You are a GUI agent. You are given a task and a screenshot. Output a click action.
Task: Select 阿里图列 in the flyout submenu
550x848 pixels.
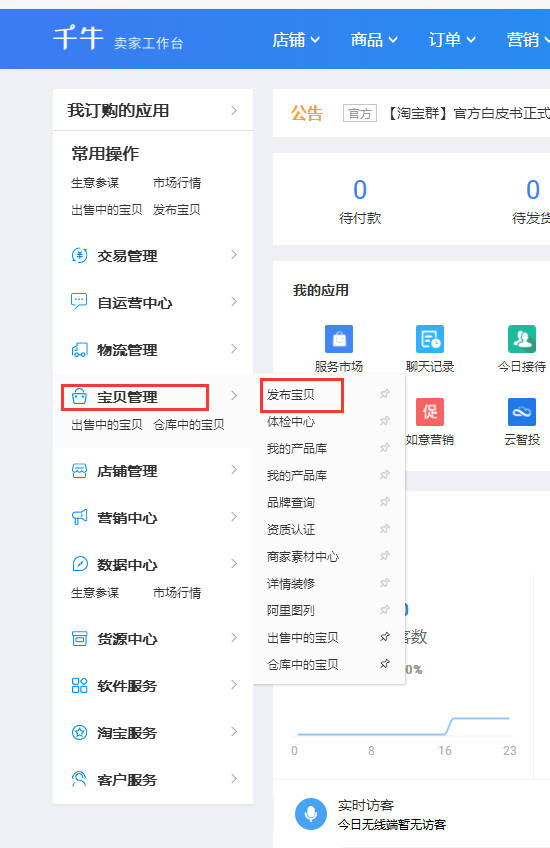point(291,611)
